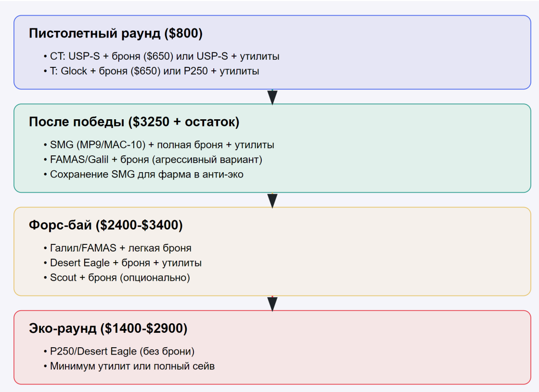Click the arrow pointing to Форс-бай box
Viewport: 539px width, 392px height.
tap(272, 200)
